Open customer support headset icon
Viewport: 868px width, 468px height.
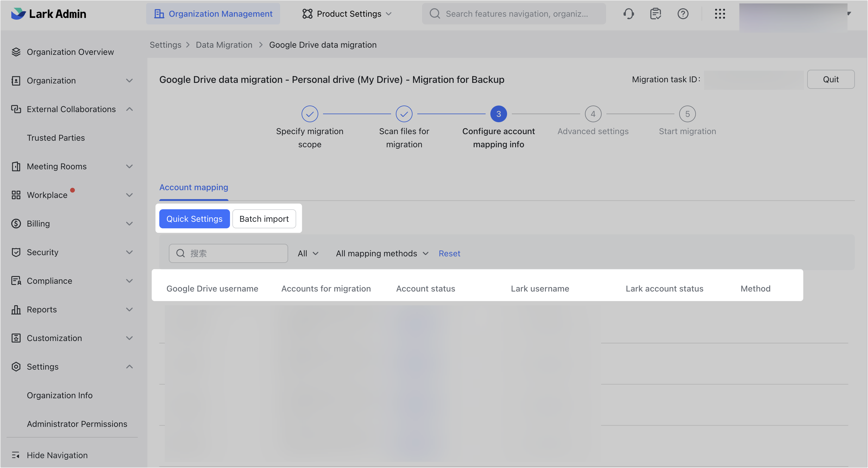628,14
